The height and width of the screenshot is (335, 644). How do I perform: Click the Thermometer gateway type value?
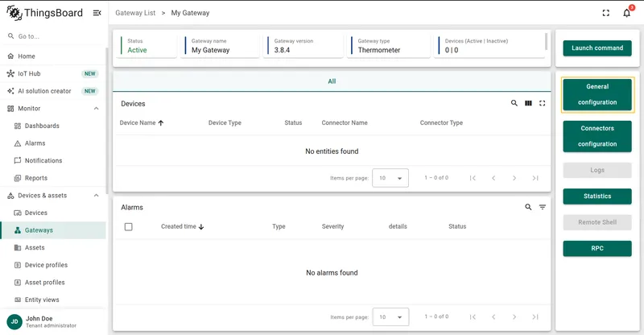[379, 50]
